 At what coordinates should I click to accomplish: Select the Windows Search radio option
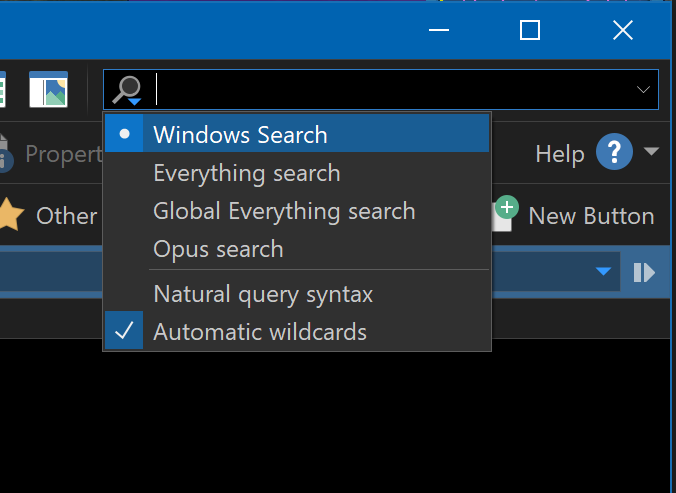click(x=297, y=134)
